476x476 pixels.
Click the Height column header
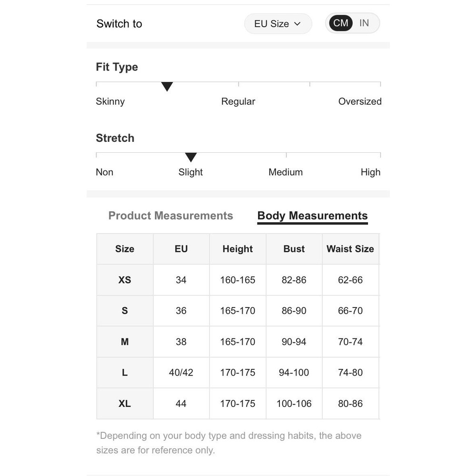[x=238, y=249]
